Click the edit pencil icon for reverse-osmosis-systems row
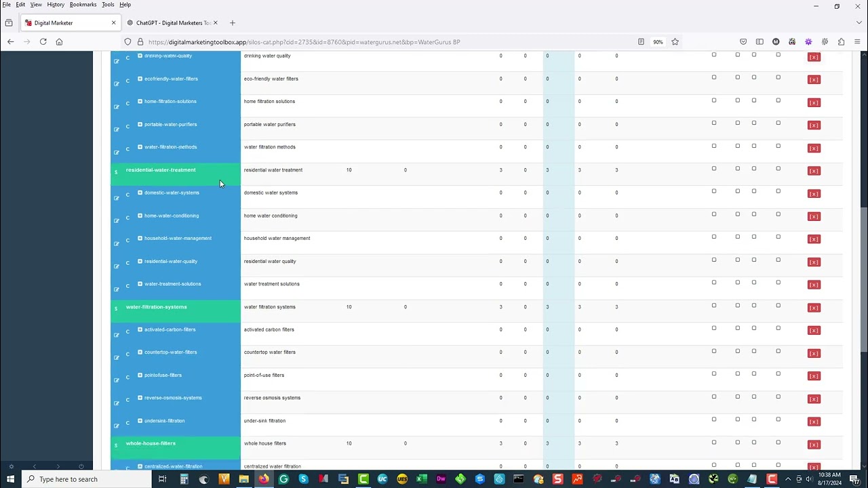Image resolution: width=868 pixels, height=488 pixels. 116,403
